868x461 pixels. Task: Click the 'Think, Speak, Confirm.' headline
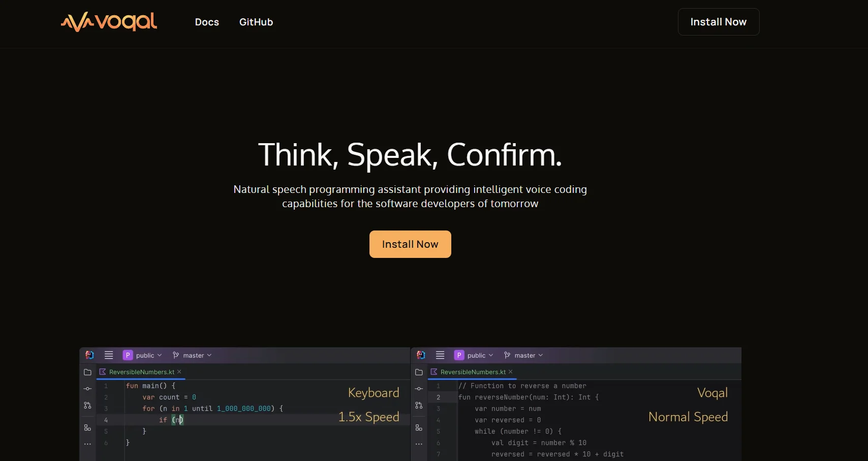410,154
